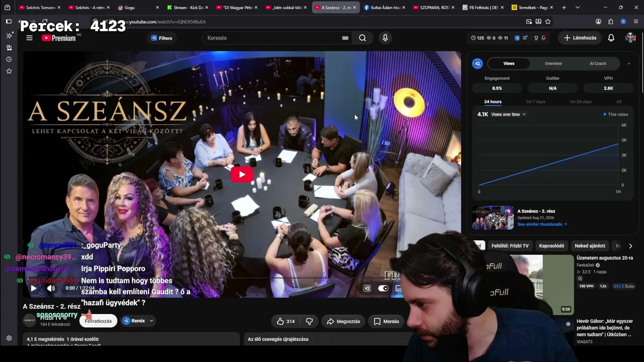Image resolution: width=644 pixels, height=362 pixels.
Task: Click the install app address bar icon
Action: (x=538, y=22)
